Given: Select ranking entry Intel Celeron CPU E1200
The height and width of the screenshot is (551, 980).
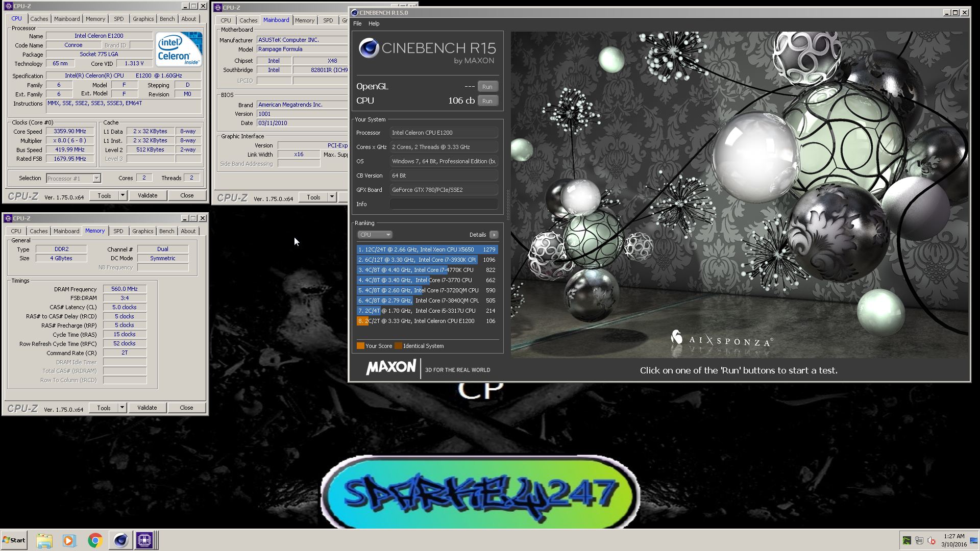Looking at the screenshot, I should 427,321.
